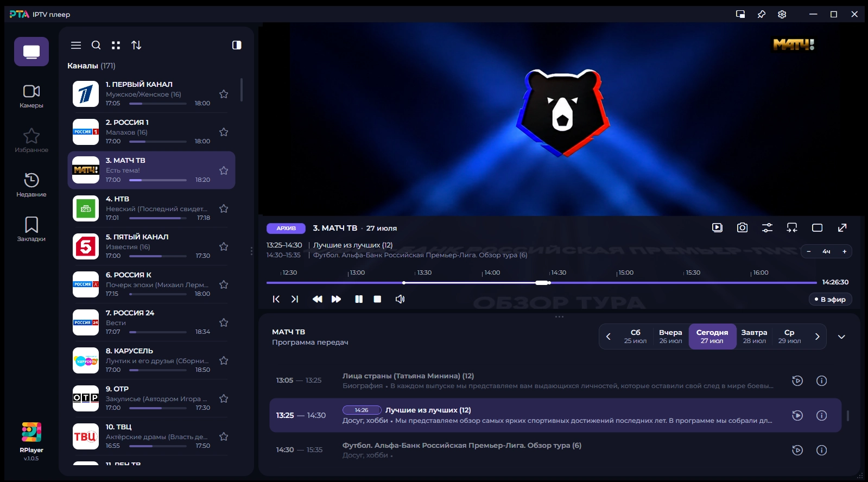Add ПЕРВЫЙ КАНАЛ to favorites

click(x=224, y=94)
